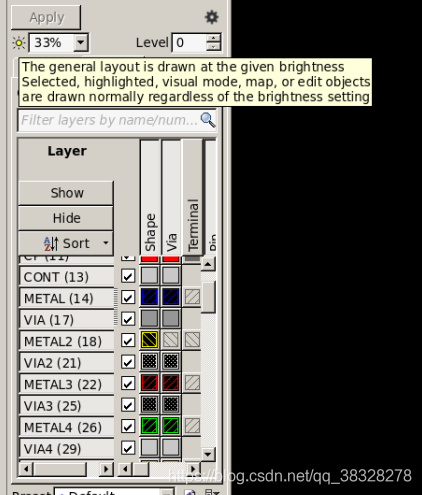This screenshot has height=495, width=422.
Task: Click the METAL (14) blue Via swatch
Action: (171, 297)
